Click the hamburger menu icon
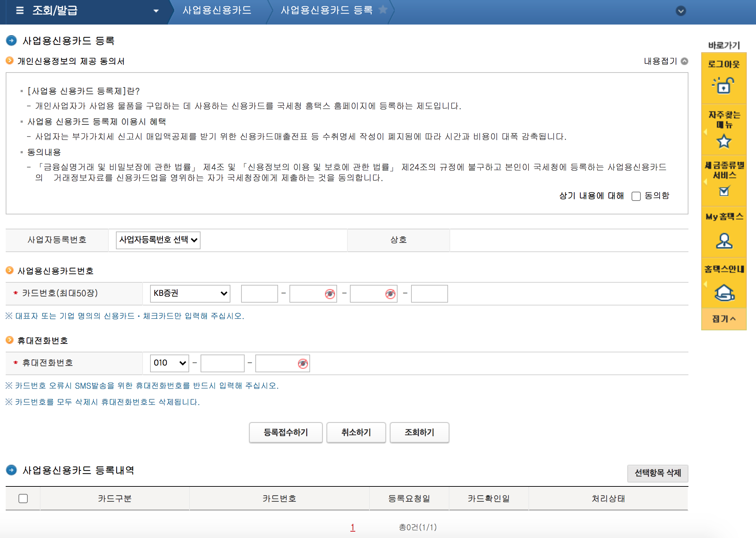Image resolution: width=756 pixels, height=538 pixels. click(20, 10)
